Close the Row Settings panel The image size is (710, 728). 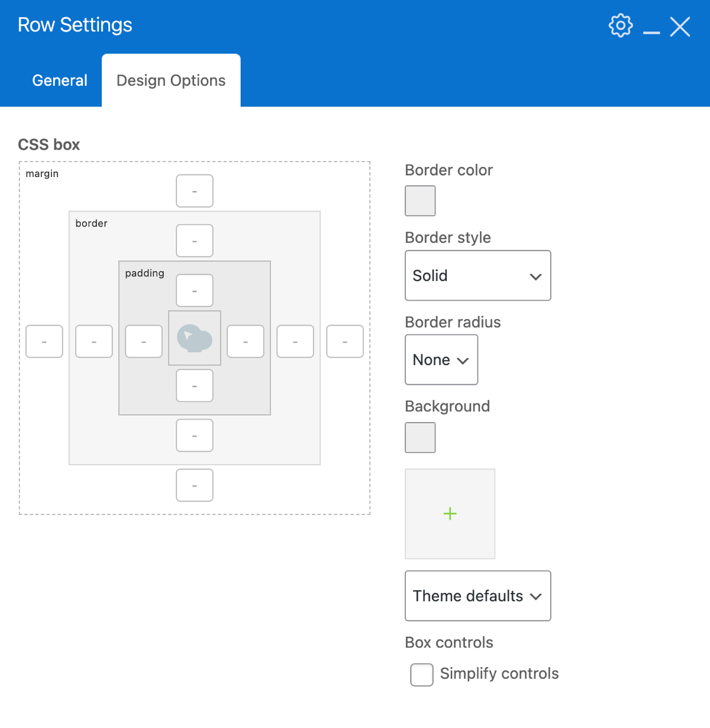click(x=680, y=27)
